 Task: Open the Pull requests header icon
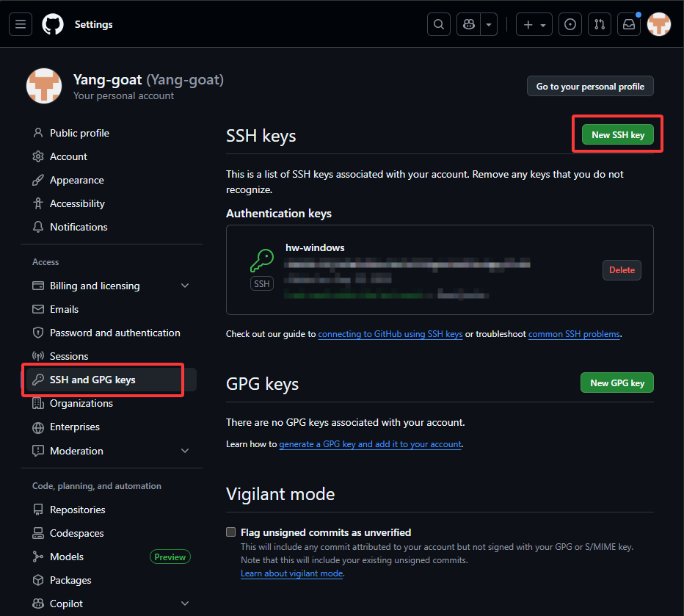(x=600, y=24)
